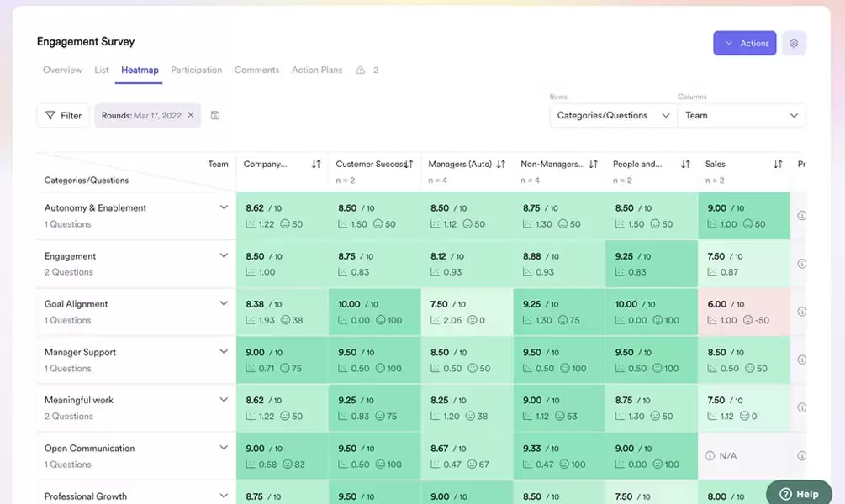Remove the Mar 17, 2022 Rounds filter
Screen dimensions: 845x504
click(x=190, y=115)
